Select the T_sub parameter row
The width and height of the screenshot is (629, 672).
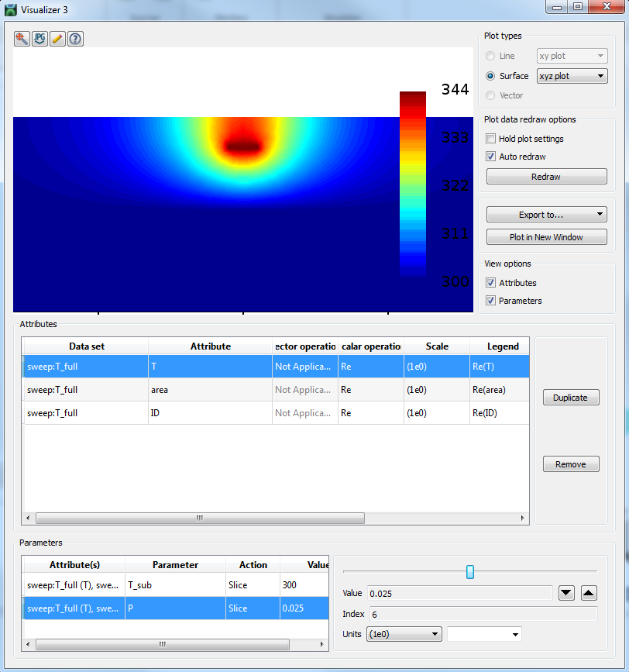pyautogui.click(x=176, y=585)
